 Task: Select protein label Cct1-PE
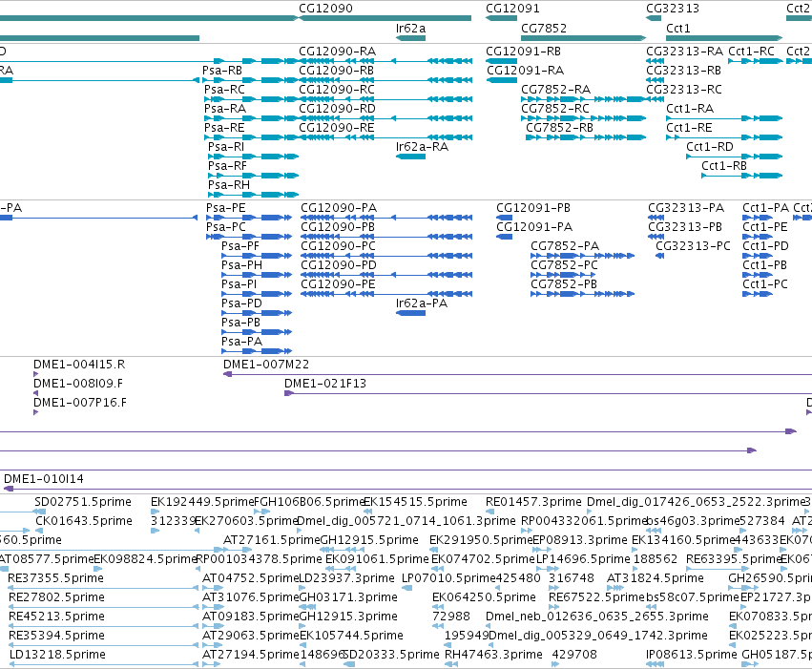[x=765, y=227]
